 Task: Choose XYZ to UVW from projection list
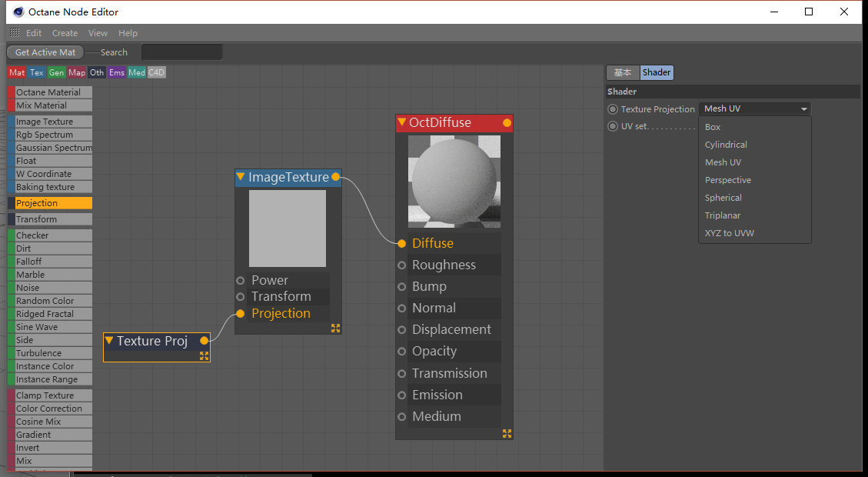[755, 233]
